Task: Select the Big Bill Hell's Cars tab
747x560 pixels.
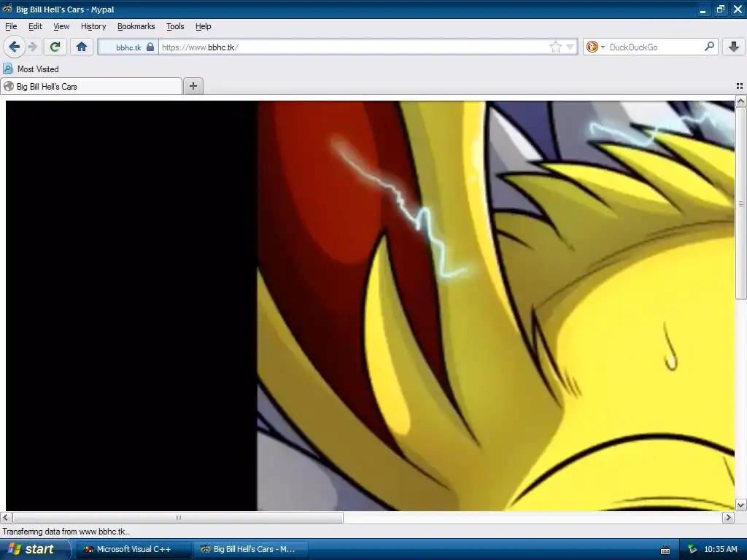Action: coord(91,86)
